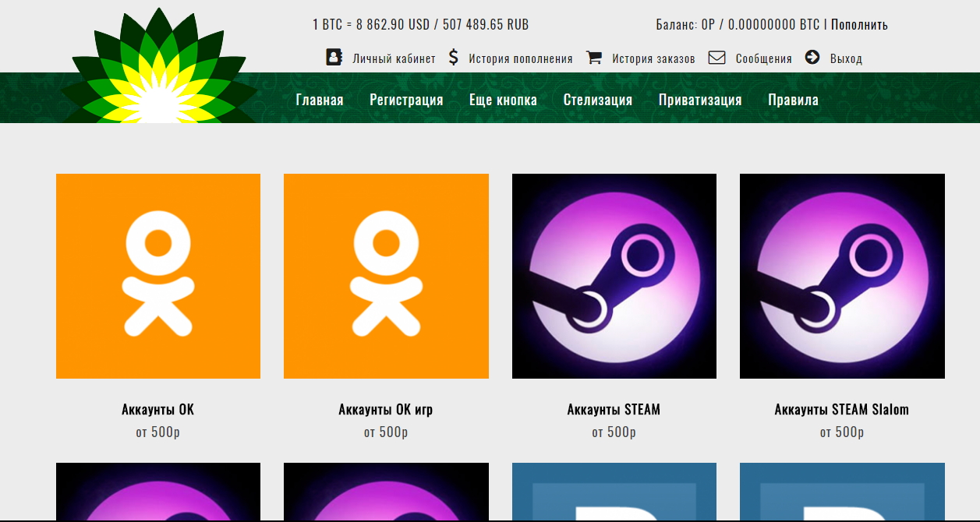Screen dimensions: 980x522
Task: Go to Главная in navigation bar
Action: (x=320, y=100)
